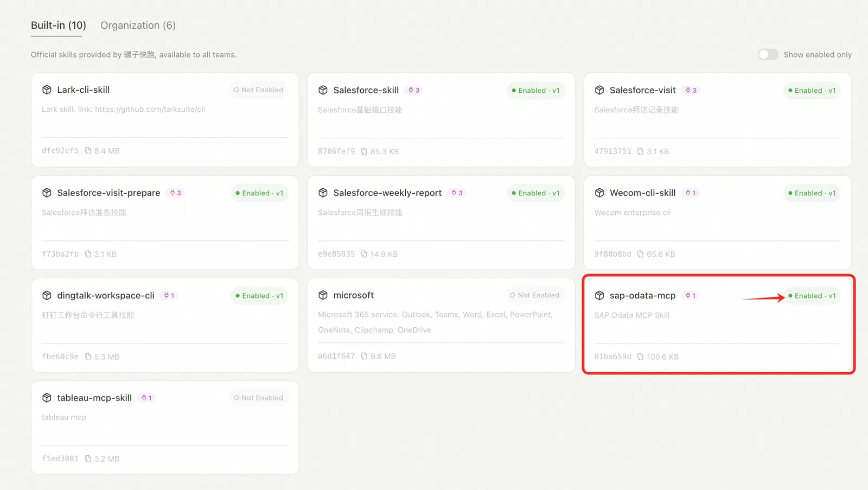Screen dimensions: 868x490
Task: Click Enabled v1 status on Salesforce-visit
Action: tap(812, 90)
